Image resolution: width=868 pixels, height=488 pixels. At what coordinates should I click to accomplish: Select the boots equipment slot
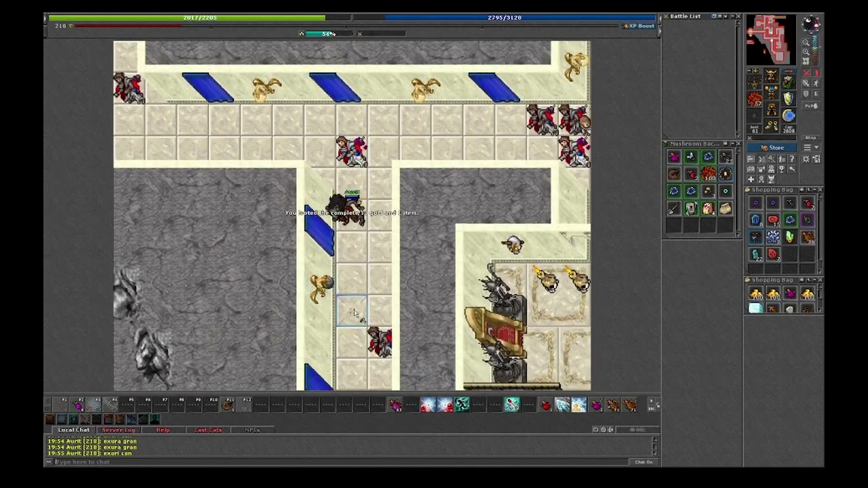772,125
